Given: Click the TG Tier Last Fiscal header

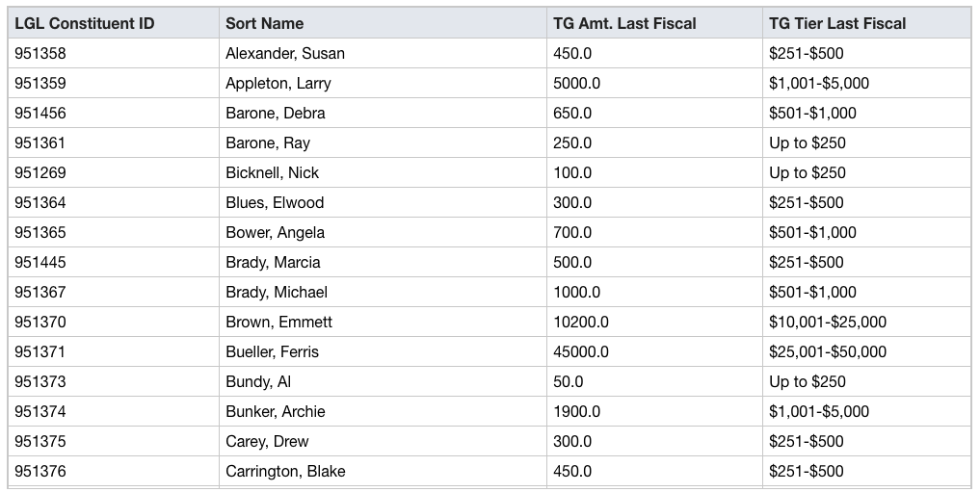Looking at the screenshot, I should coord(837,23).
